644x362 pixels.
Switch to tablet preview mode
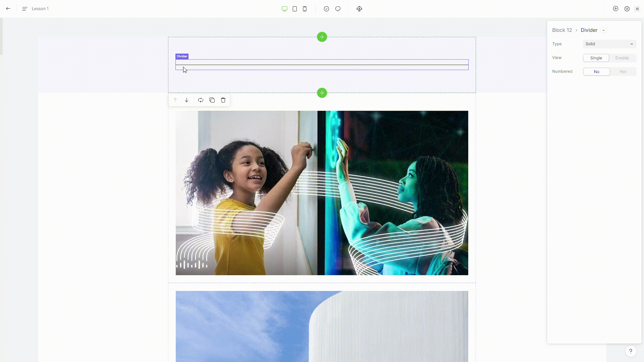[294, 9]
